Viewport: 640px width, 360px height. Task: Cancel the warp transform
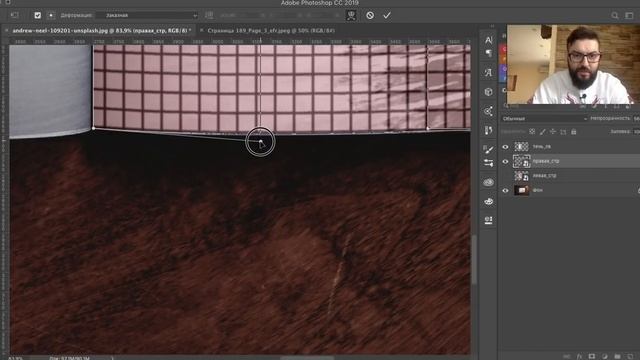tap(370, 16)
